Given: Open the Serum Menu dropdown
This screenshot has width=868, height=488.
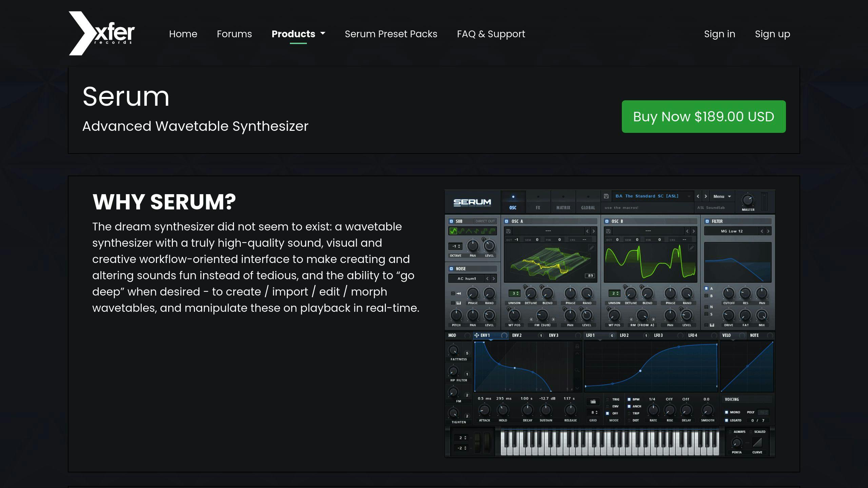Looking at the screenshot, I should click(x=722, y=196).
